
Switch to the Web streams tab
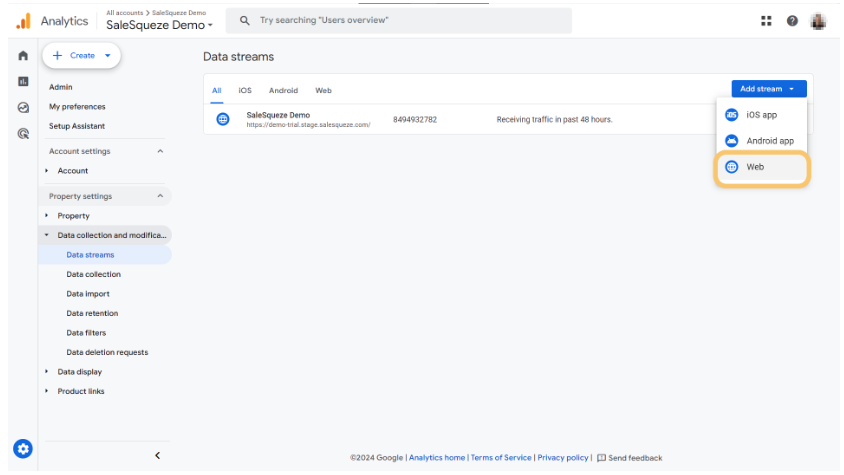click(323, 90)
